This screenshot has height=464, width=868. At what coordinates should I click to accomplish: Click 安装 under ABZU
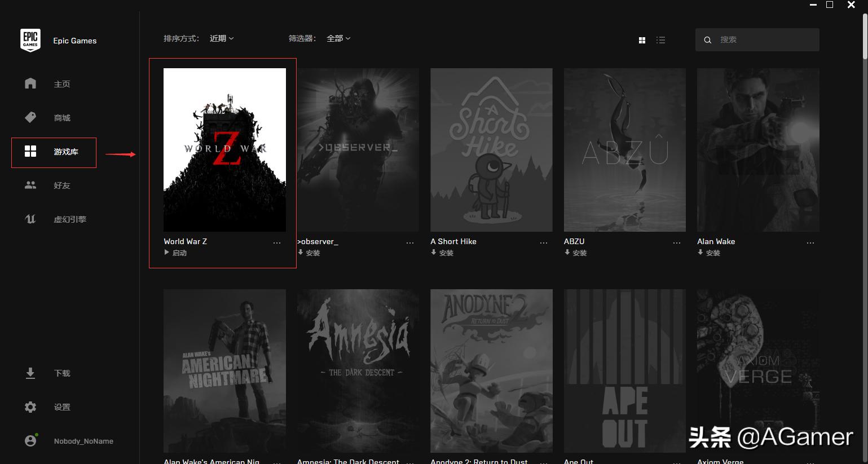click(x=580, y=253)
